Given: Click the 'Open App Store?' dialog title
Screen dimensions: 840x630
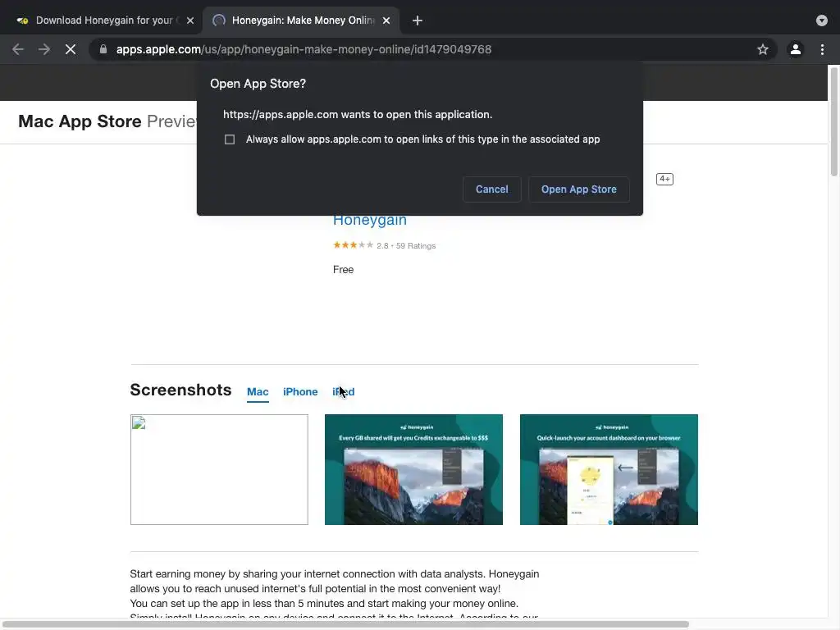Looking at the screenshot, I should 258,84.
